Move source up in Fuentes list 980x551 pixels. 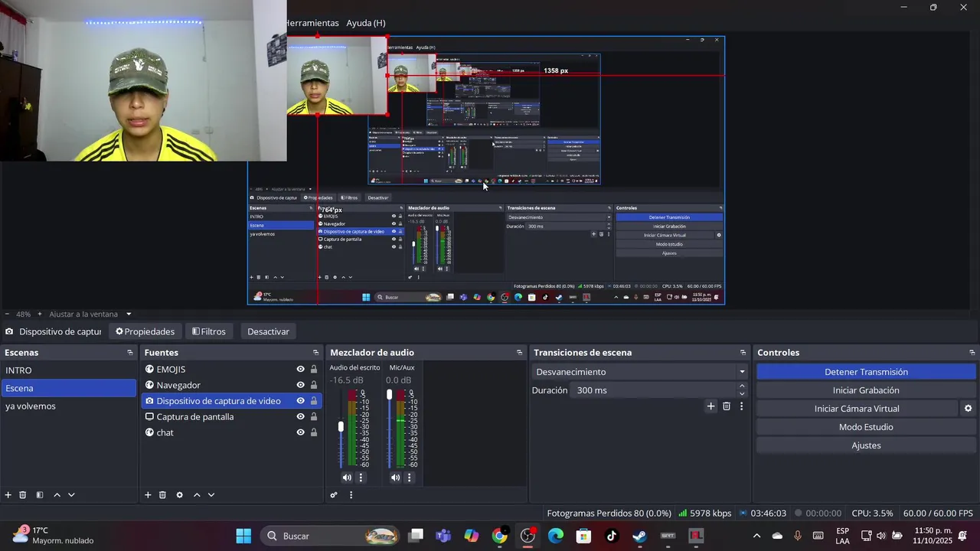(197, 495)
